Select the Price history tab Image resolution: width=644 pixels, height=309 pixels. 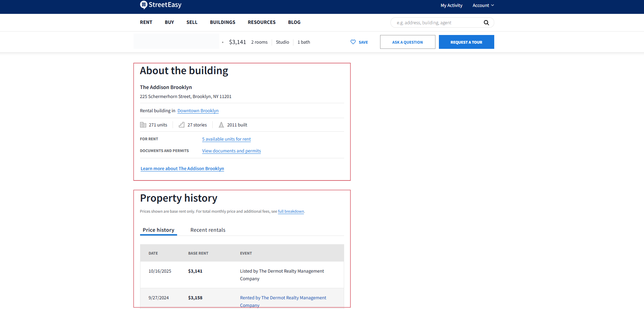(x=158, y=230)
